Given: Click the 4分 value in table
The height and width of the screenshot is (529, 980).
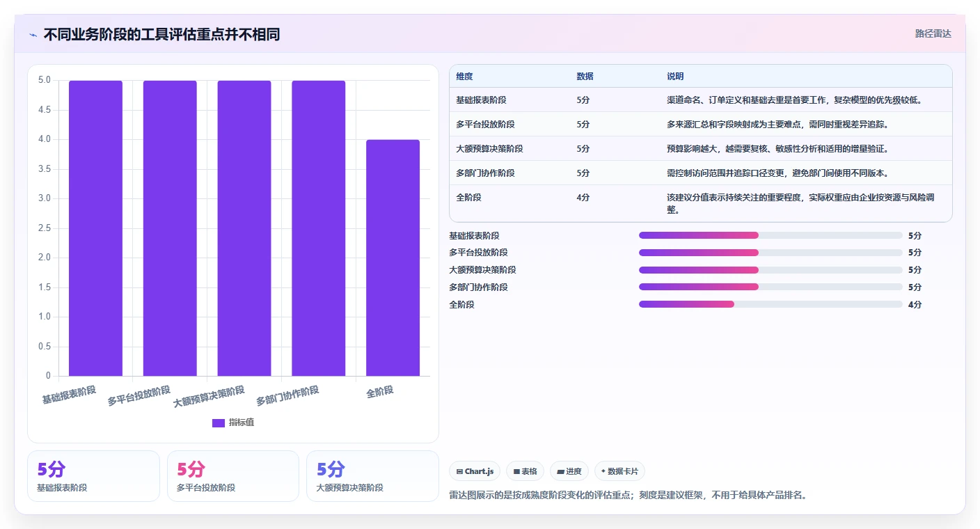Looking at the screenshot, I should 583,198.
